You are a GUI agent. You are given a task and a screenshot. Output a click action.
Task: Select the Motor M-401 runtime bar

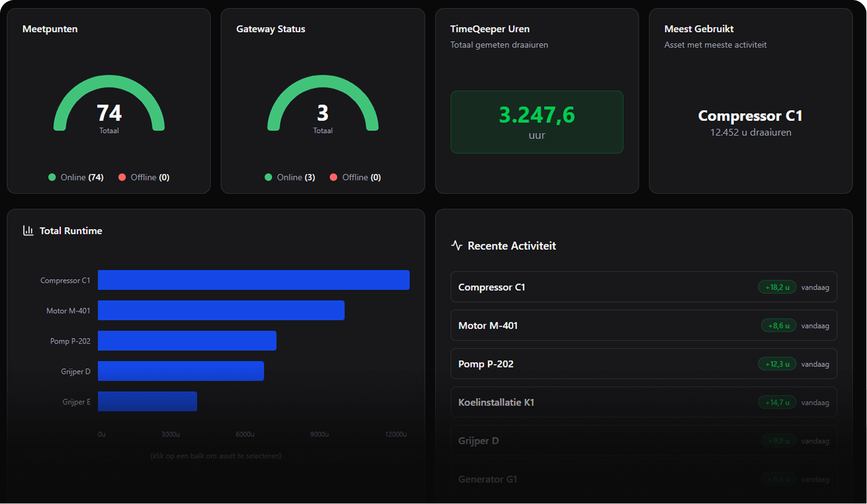[x=221, y=311]
